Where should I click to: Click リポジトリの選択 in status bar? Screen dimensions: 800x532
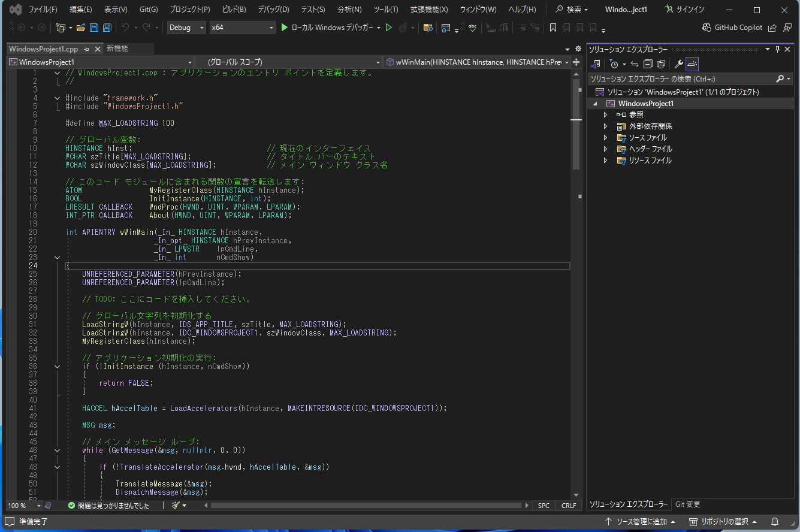click(x=723, y=522)
